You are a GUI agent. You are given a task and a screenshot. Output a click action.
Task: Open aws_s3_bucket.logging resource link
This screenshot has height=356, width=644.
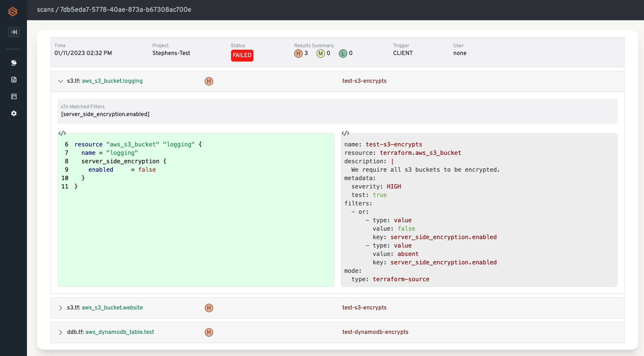[112, 81]
